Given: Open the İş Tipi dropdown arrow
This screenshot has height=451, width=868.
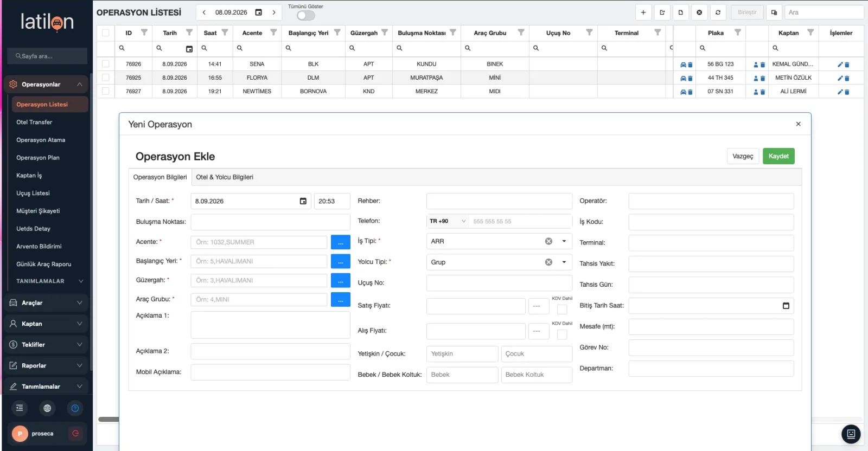Looking at the screenshot, I should point(564,241).
